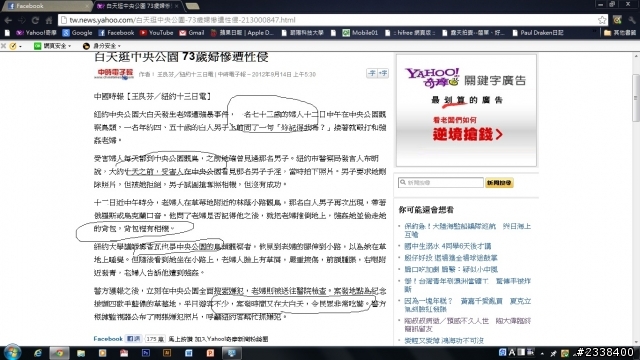Close the Yahoo news article tab
Screen dimensions: 640x360
[x=176, y=6]
